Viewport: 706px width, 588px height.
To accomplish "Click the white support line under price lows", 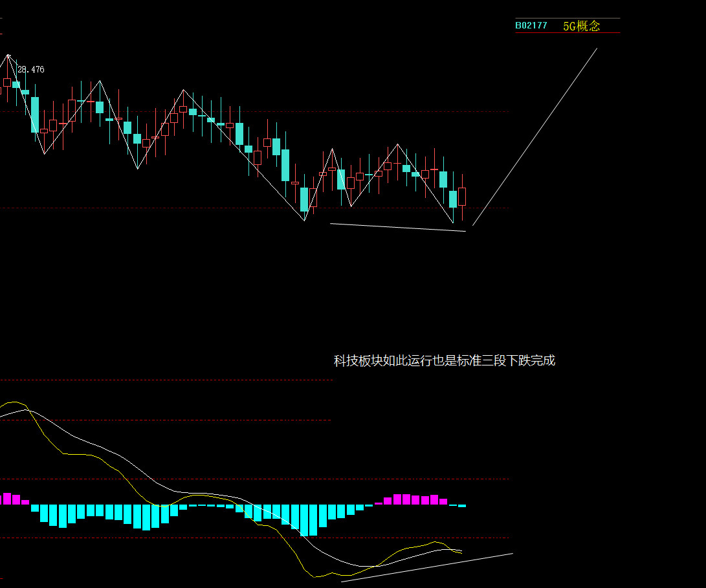I will [x=397, y=227].
